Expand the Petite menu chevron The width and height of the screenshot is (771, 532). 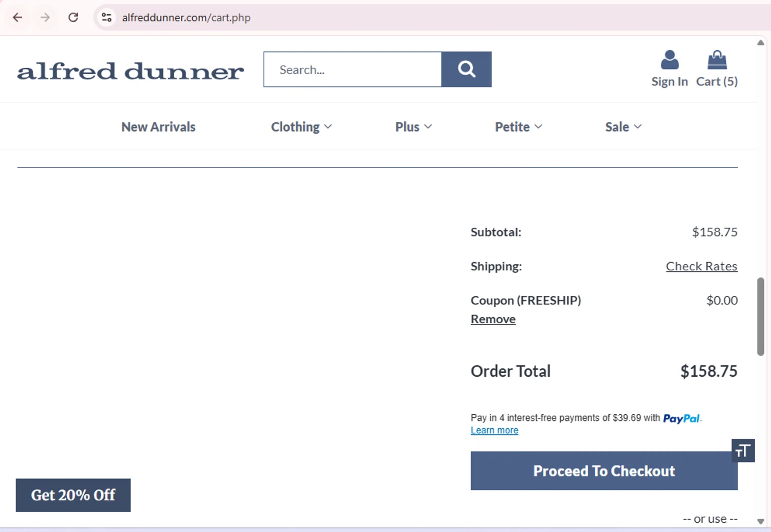click(x=538, y=127)
